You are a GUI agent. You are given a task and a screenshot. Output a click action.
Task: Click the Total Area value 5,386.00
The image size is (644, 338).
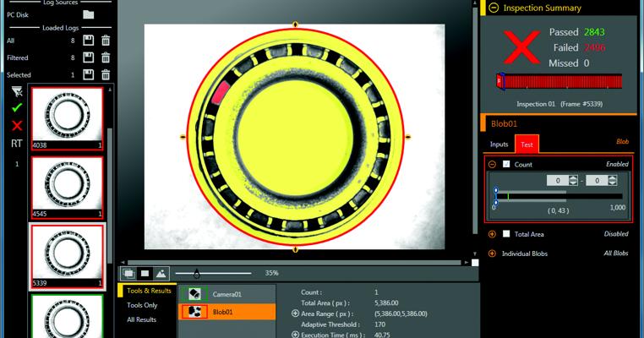(x=386, y=303)
